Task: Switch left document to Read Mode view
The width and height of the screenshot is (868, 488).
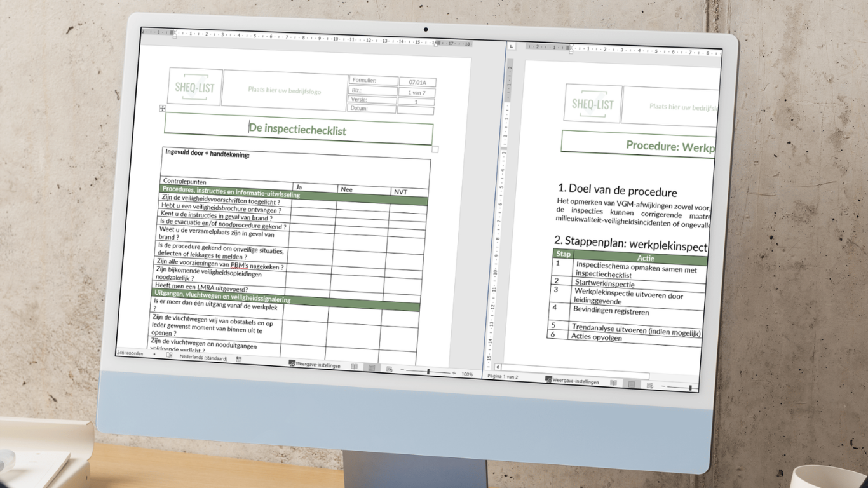Action: (x=355, y=367)
